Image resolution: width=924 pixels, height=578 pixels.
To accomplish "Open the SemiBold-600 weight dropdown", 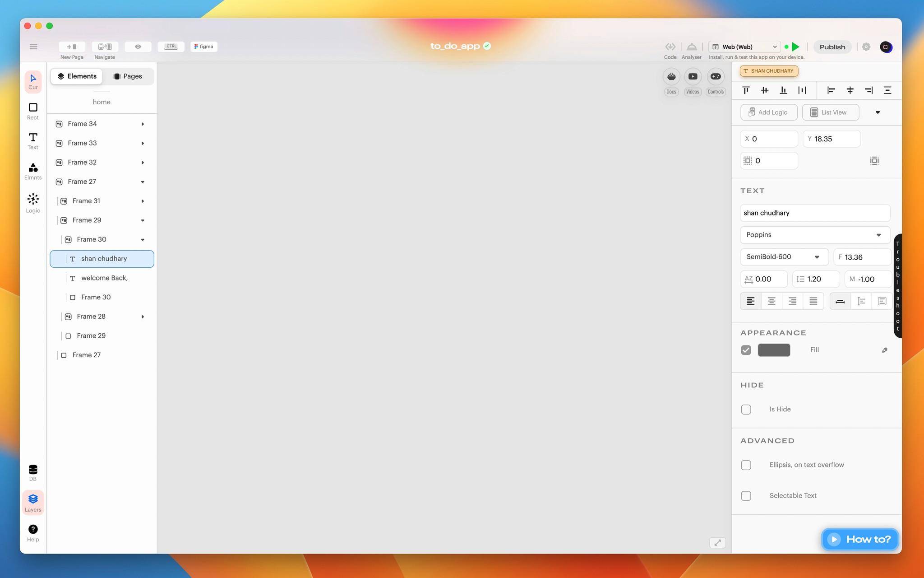I will coord(784,257).
